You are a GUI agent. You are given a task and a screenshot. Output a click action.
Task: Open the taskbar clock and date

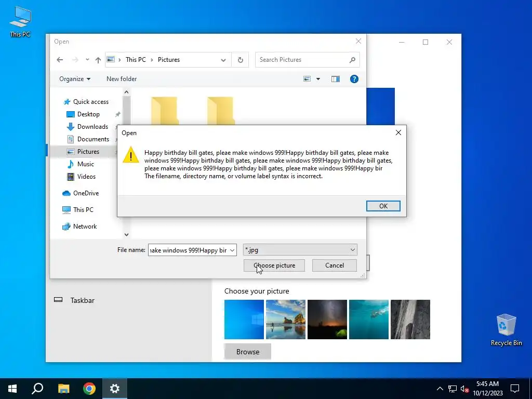coord(487,389)
